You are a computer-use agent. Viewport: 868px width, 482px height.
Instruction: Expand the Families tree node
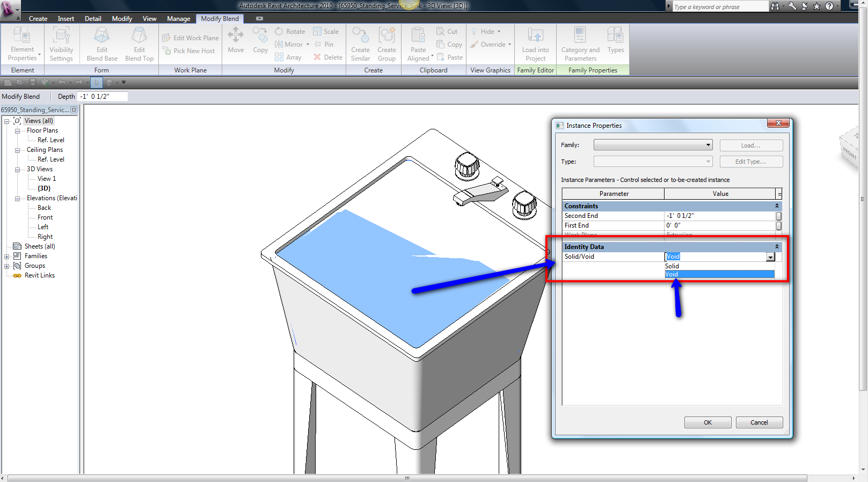(x=6, y=257)
